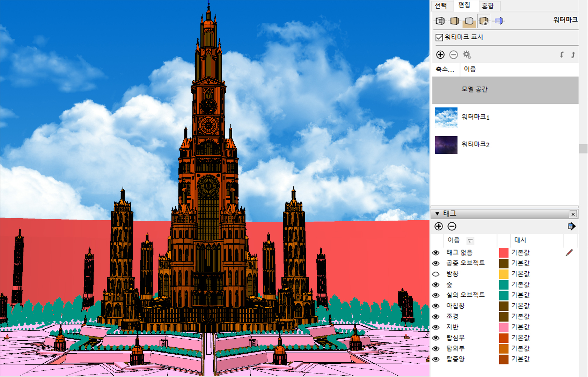The height and width of the screenshot is (377, 588).
Task: Open the dash style dropdown for 숲
Action: (x=520, y=285)
